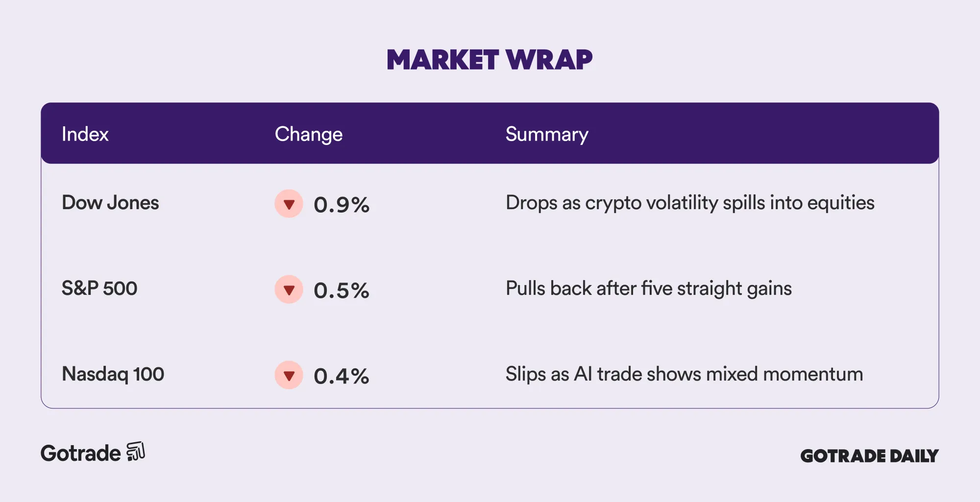The width and height of the screenshot is (980, 502).
Task: Click the 'Pulls back after five straight gains' text
Action: tap(648, 288)
